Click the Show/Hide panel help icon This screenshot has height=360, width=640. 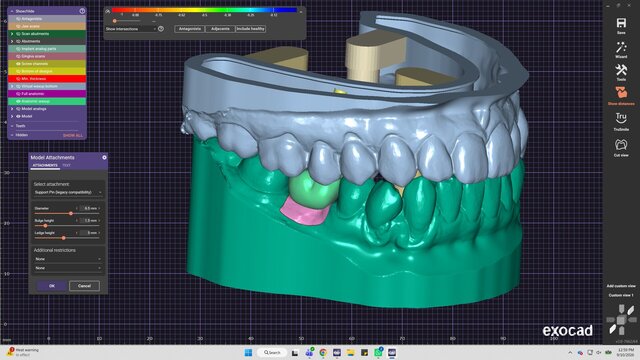tap(82, 11)
